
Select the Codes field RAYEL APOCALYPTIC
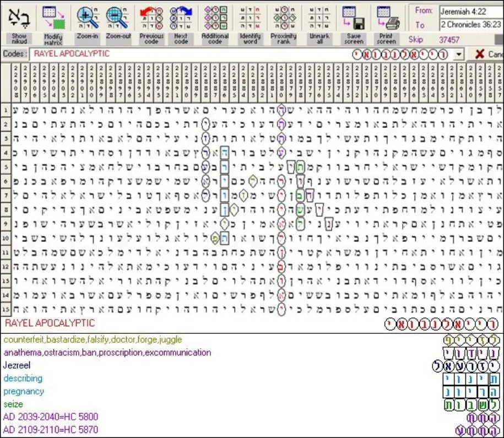coord(242,54)
